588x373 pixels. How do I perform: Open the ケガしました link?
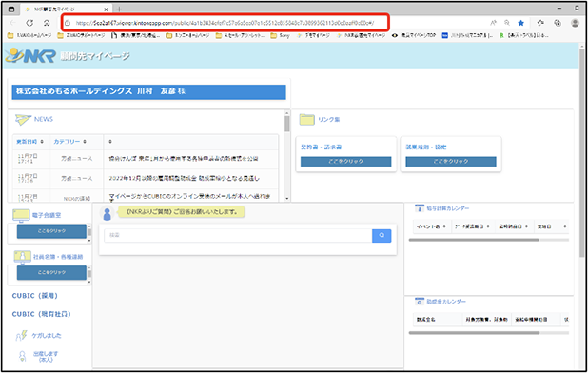tap(47, 336)
